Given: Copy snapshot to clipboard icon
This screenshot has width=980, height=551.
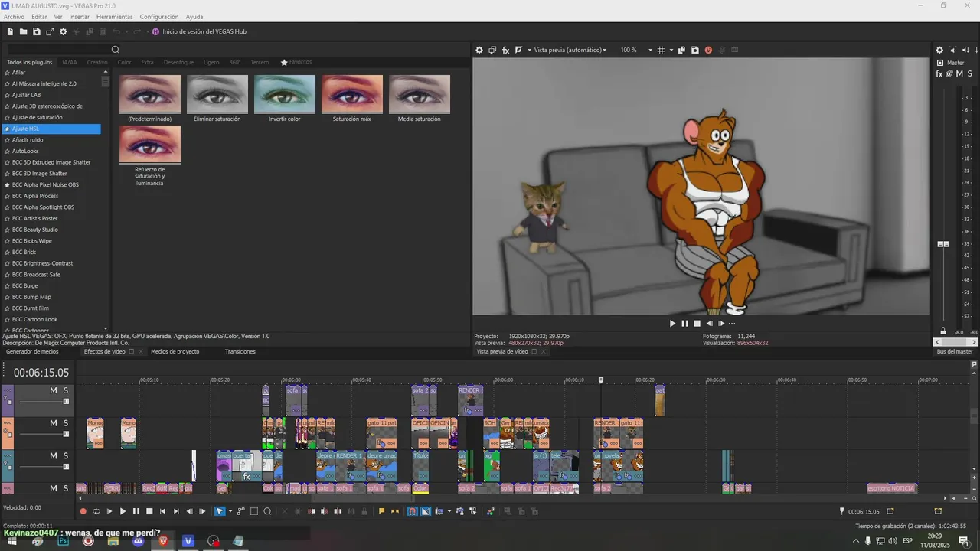Looking at the screenshot, I should [682, 50].
